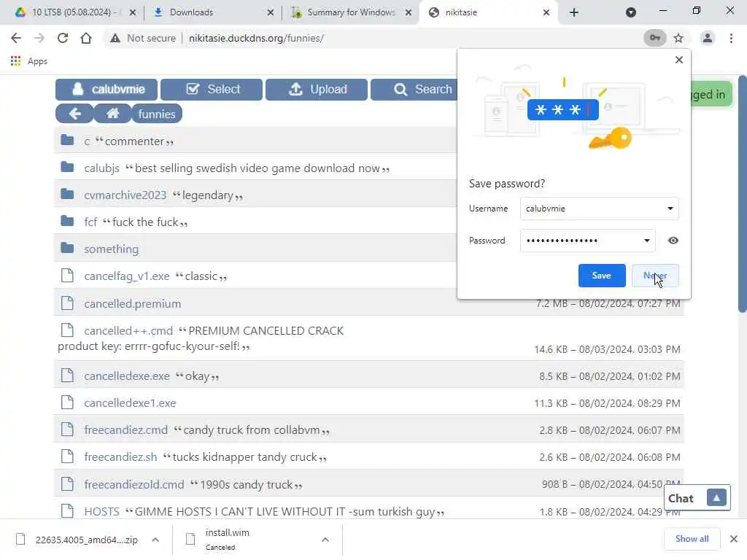Open the cancelledexe.exe file link

tap(127, 376)
